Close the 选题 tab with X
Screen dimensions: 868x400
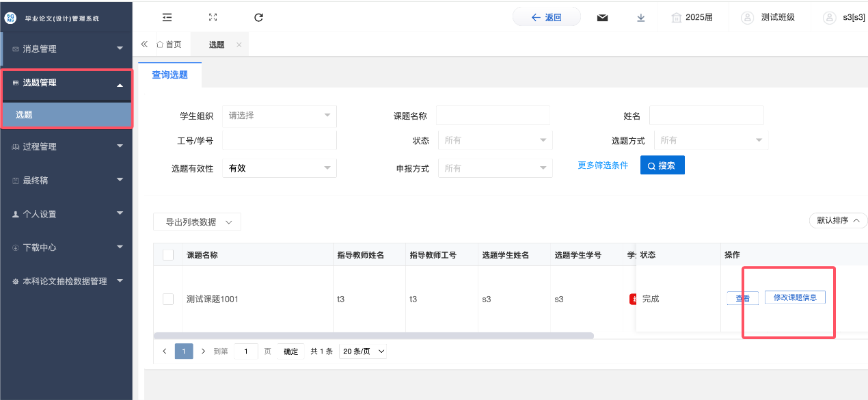coord(239,45)
